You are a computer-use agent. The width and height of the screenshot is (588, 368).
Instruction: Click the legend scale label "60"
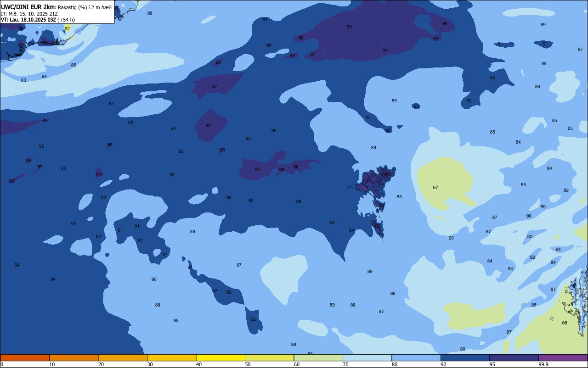(297, 364)
